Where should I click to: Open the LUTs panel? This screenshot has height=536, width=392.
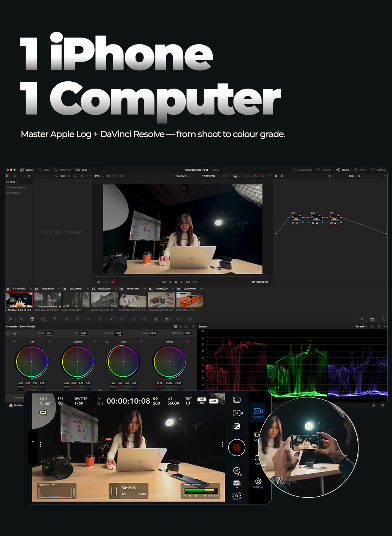click(x=44, y=170)
